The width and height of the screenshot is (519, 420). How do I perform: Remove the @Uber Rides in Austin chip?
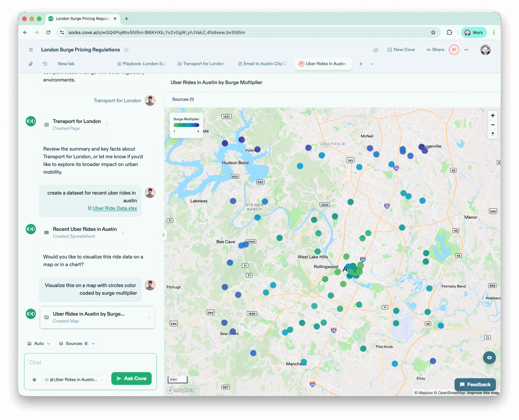[x=102, y=380]
